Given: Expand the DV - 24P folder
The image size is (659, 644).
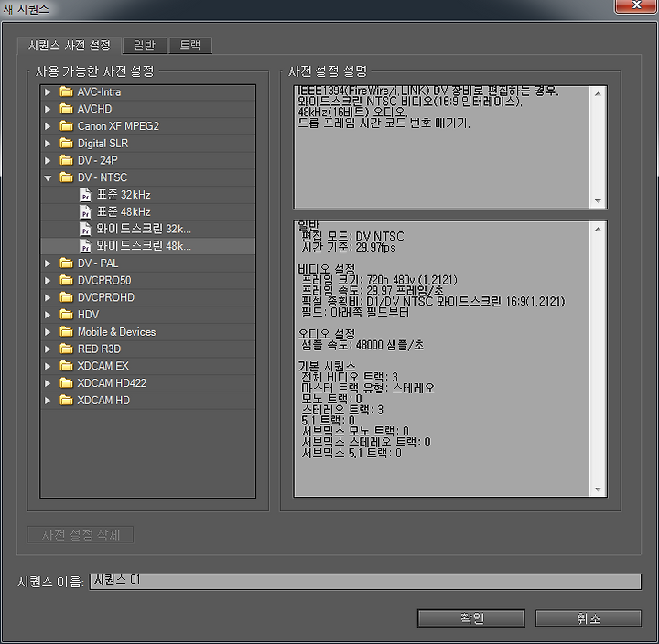Looking at the screenshot, I should pyautogui.click(x=48, y=160).
